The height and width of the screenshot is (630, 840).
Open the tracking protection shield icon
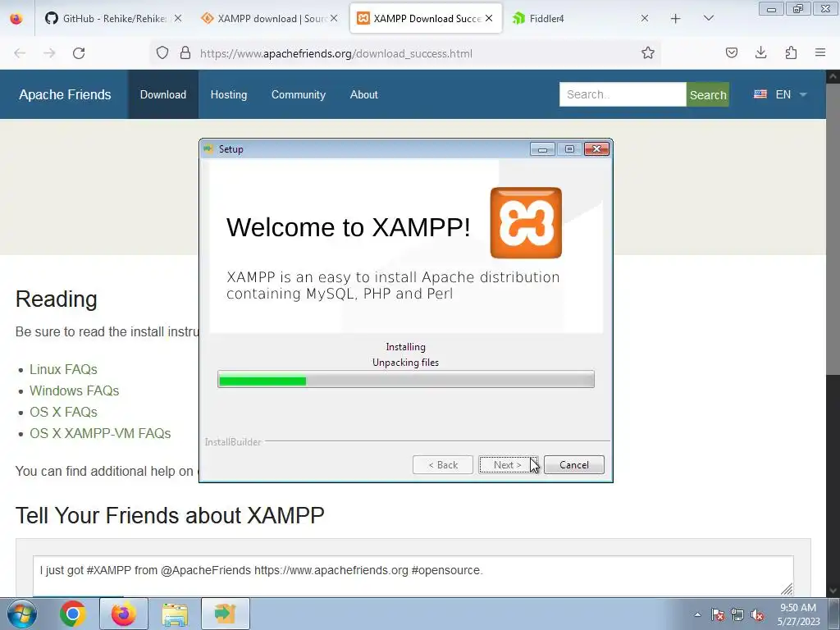pos(162,53)
